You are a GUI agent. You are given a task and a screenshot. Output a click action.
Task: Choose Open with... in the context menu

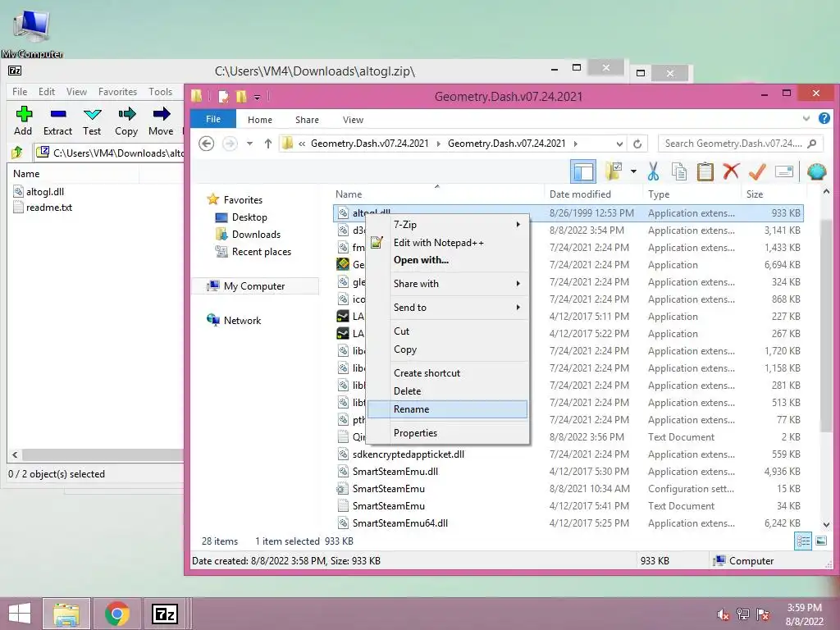click(x=449, y=260)
